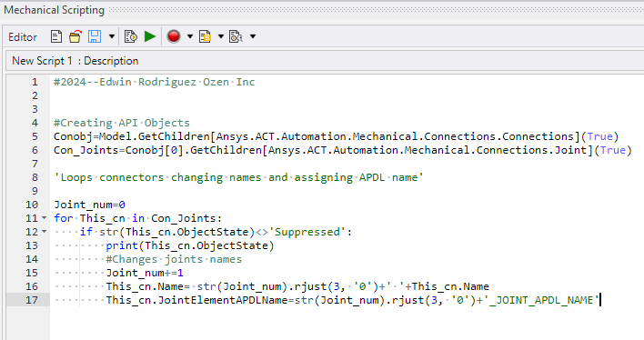Click line number 10 in the gutter
This screenshot has width=644, height=340.
click(x=32, y=205)
